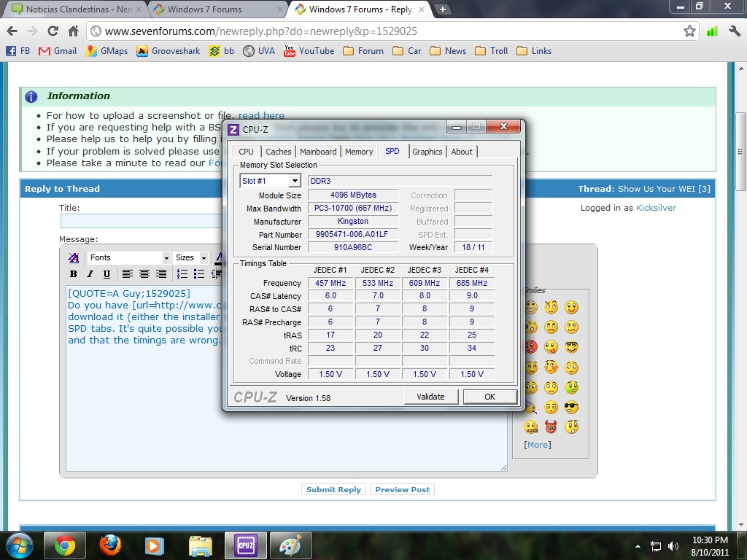This screenshot has width=747, height=560.
Task: Click the page vertical scrollbar thumb
Action: point(740,152)
